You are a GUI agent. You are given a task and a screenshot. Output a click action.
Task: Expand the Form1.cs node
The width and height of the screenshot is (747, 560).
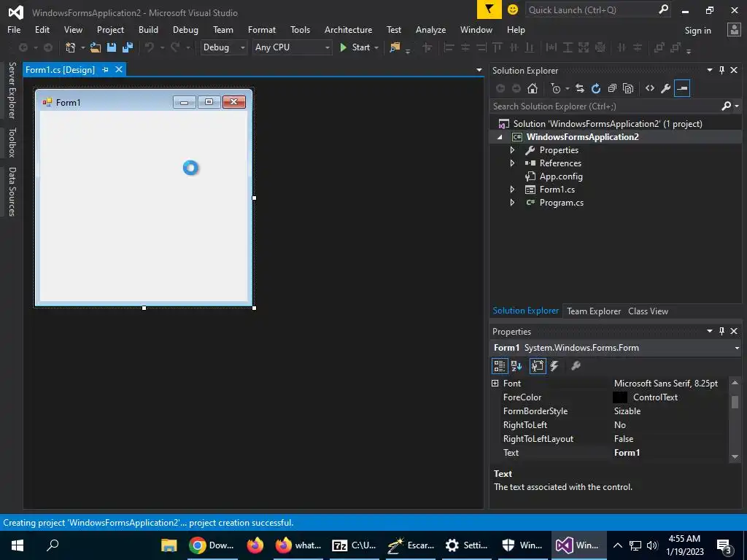512,190
